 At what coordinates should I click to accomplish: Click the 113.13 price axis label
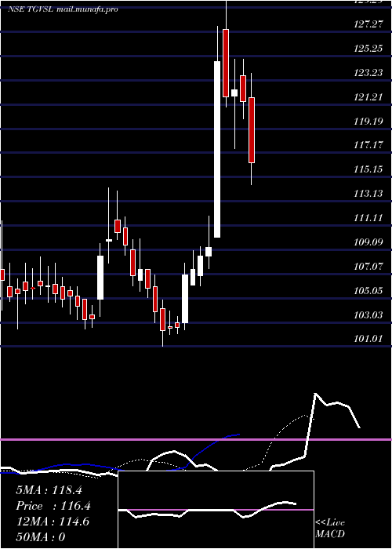coord(368,194)
